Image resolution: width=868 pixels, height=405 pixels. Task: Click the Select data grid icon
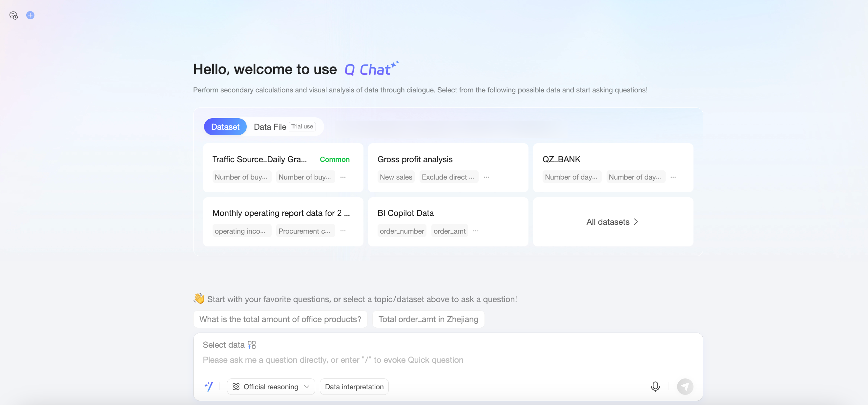click(252, 345)
